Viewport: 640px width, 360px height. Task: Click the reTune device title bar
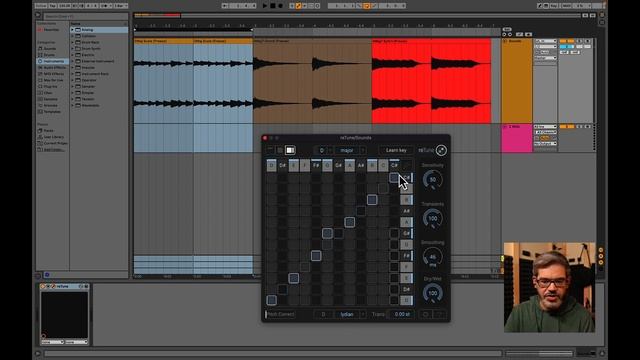click(x=64, y=287)
